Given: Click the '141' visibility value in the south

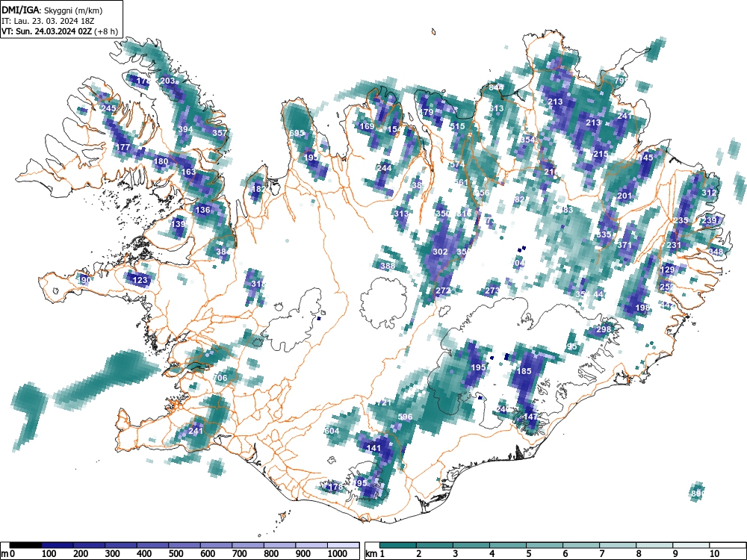Looking at the screenshot, I should click(x=374, y=448).
